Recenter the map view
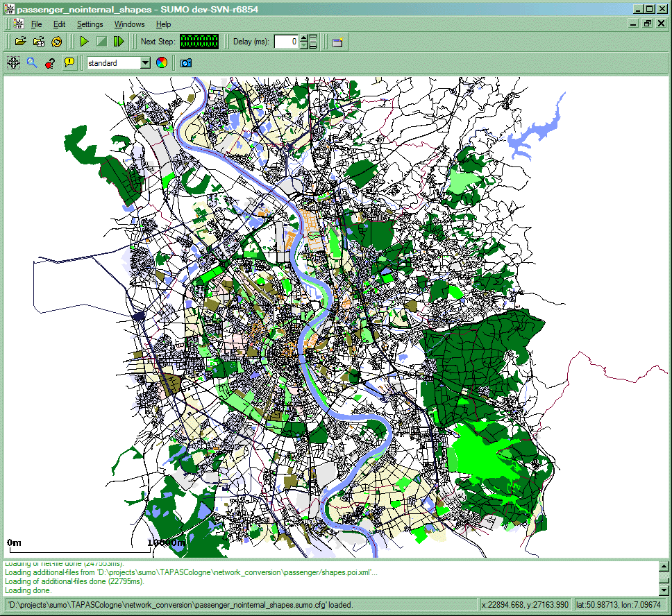The width and height of the screenshot is (672, 616). point(13,63)
